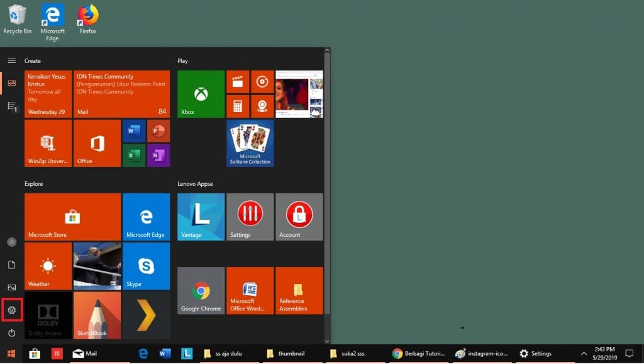The image size is (644, 364).
Task: Click the Create group heading
Action: pos(33,61)
